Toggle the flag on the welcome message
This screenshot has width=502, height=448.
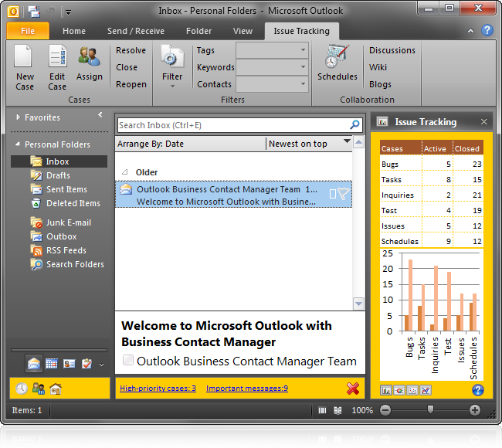(344, 194)
